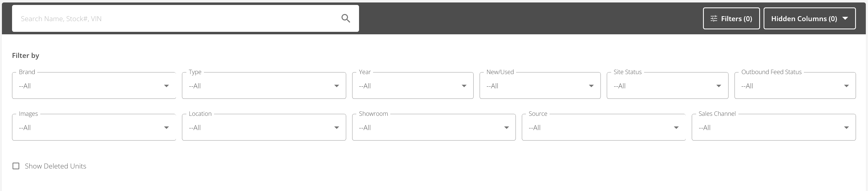This screenshot has width=868, height=191.
Task: Click the Year field's down arrow
Action: coord(464,86)
